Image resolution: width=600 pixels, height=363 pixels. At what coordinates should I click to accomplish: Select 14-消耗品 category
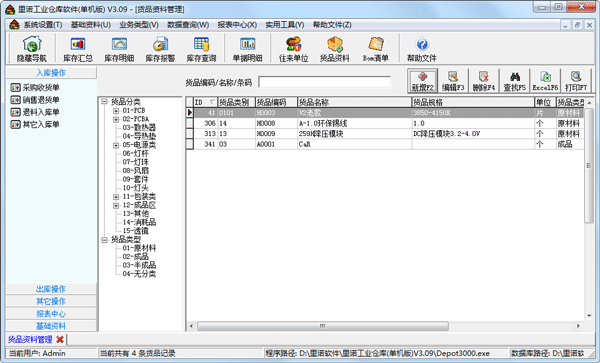click(139, 223)
